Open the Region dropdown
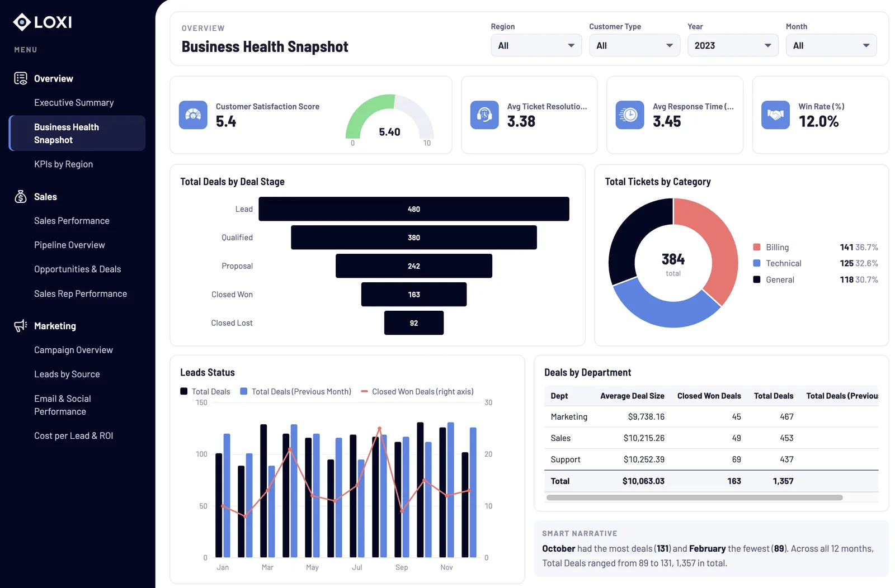895x588 pixels. [x=536, y=45]
